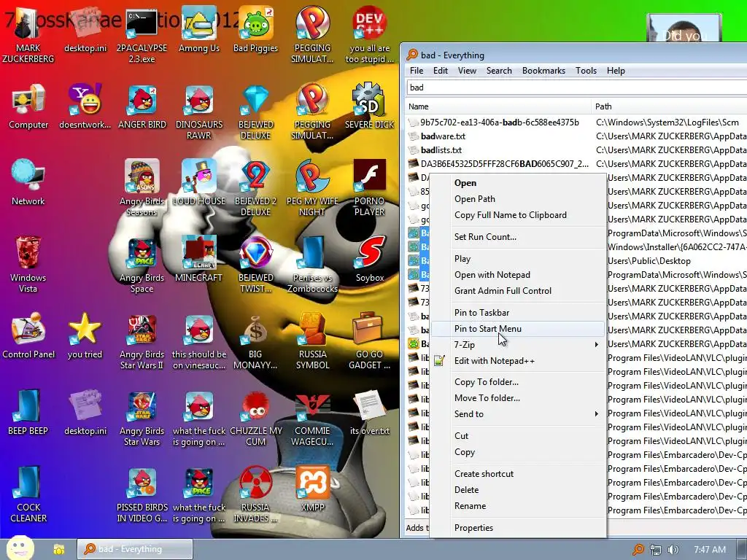747x560 pixels.
Task: Select the MINECRAFT desktop icon
Action: tap(199, 260)
